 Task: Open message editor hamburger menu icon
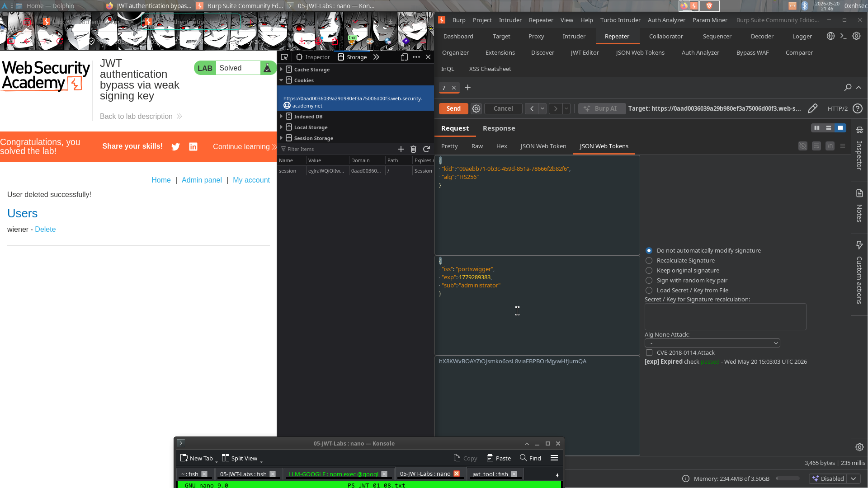(x=843, y=146)
